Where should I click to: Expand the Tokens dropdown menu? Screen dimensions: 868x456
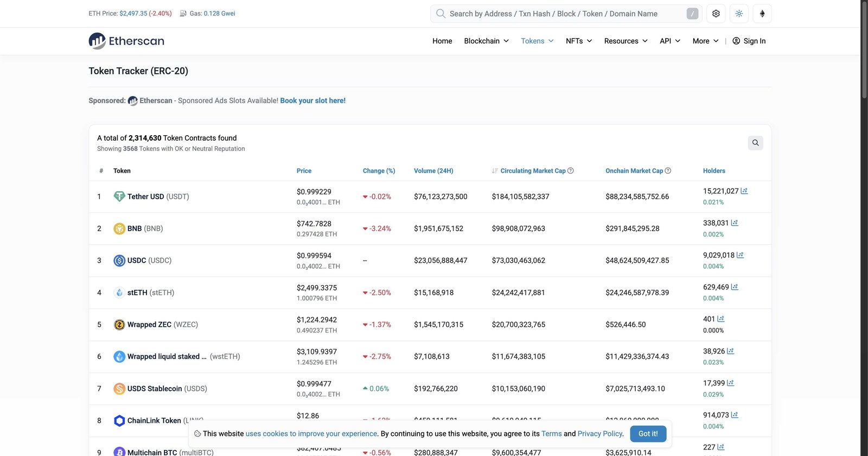coord(537,41)
